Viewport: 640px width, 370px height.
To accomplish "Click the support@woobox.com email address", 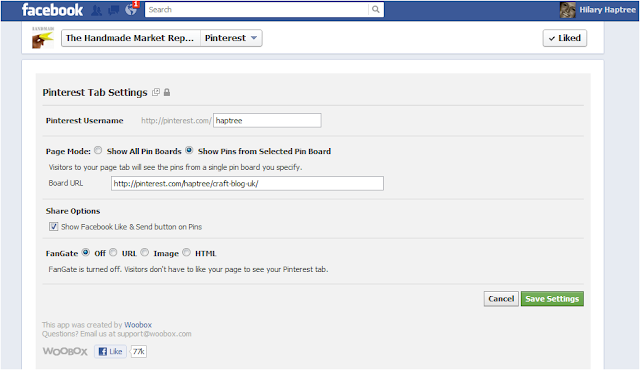I will click(154, 334).
